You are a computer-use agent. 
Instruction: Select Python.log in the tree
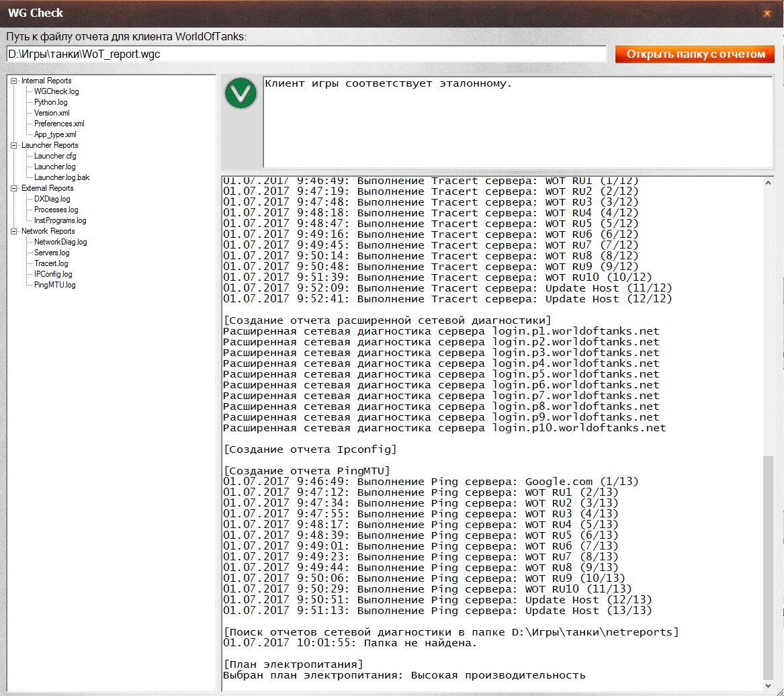click(51, 102)
